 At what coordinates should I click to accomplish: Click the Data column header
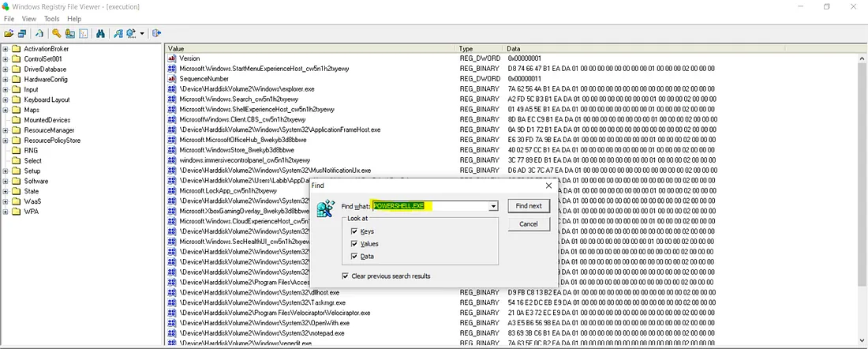(513, 48)
